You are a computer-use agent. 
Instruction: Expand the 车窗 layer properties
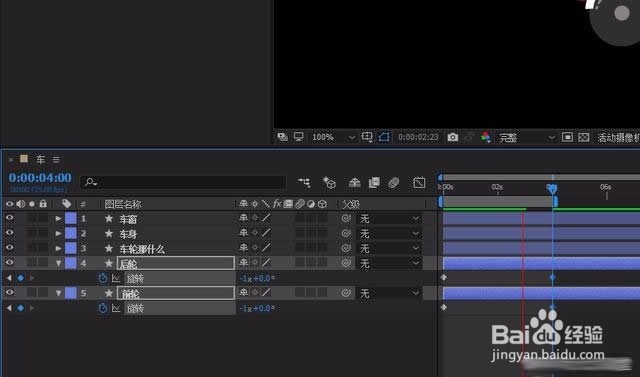58,219
